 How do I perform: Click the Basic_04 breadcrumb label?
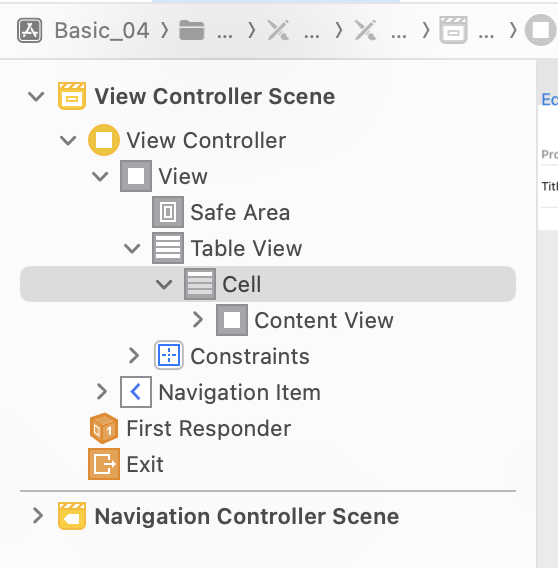click(x=102, y=30)
